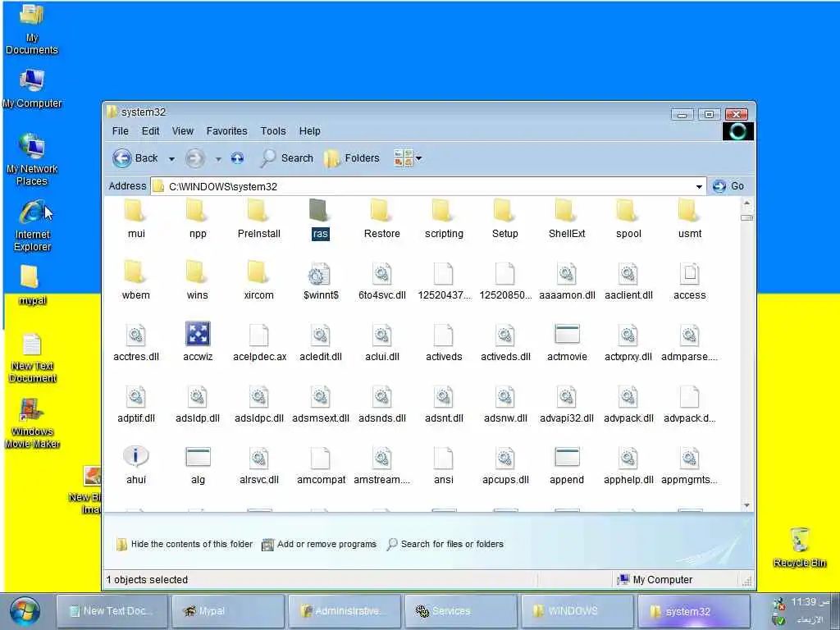The image size is (840, 630).
Task: Select Windows Movie Maker desktop icon
Action: (x=32, y=423)
